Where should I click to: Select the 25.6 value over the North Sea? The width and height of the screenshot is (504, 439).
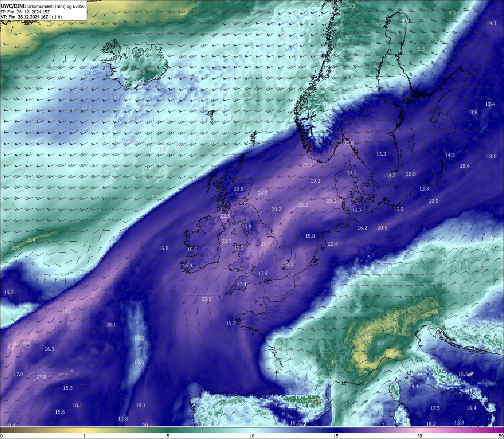(303, 205)
